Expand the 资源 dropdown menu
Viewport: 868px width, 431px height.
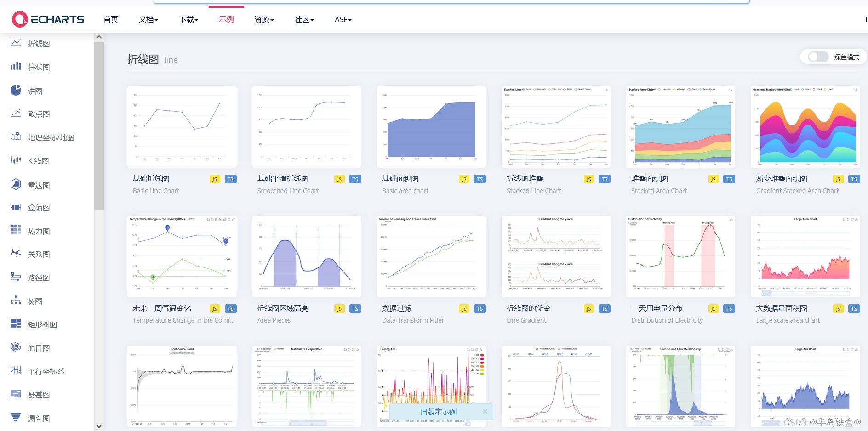point(264,19)
